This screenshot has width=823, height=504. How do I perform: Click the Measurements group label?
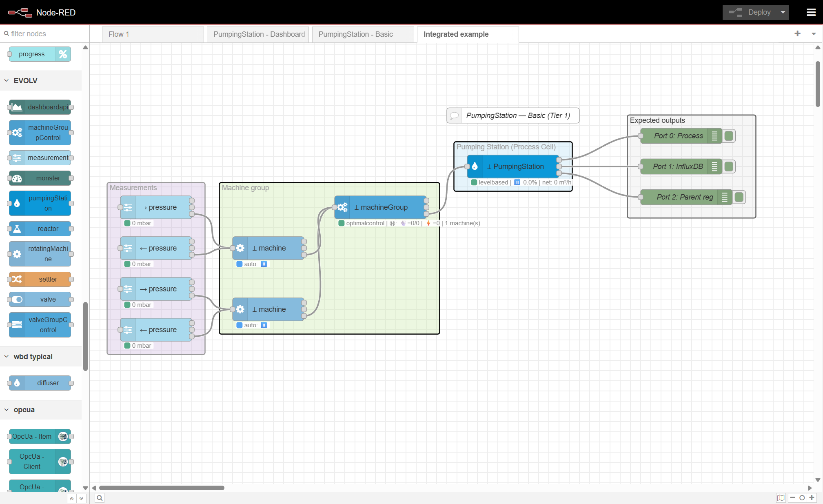(x=133, y=188)
